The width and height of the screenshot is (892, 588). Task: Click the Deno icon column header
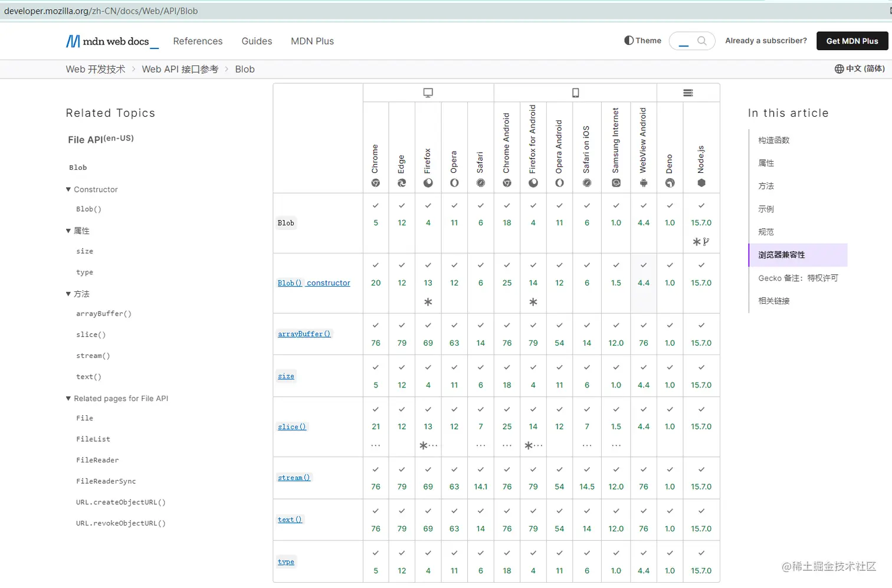670,183
